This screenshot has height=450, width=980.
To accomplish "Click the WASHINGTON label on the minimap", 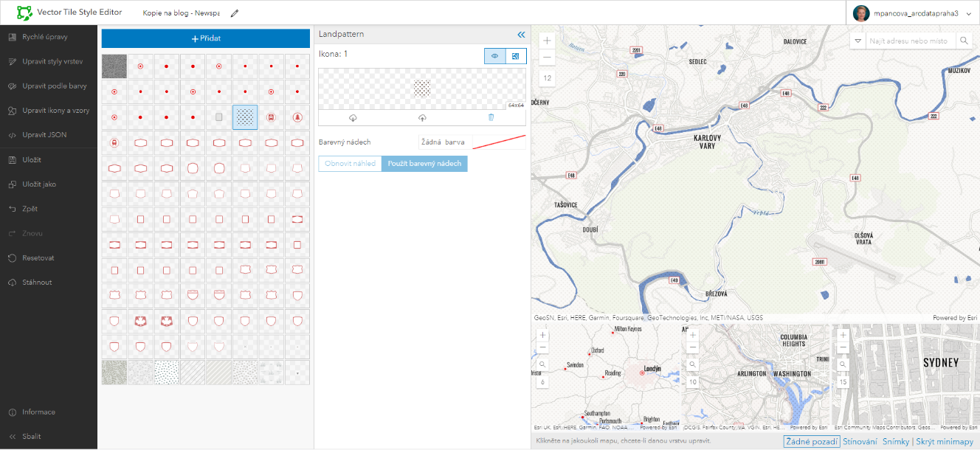I will point(793,374).
